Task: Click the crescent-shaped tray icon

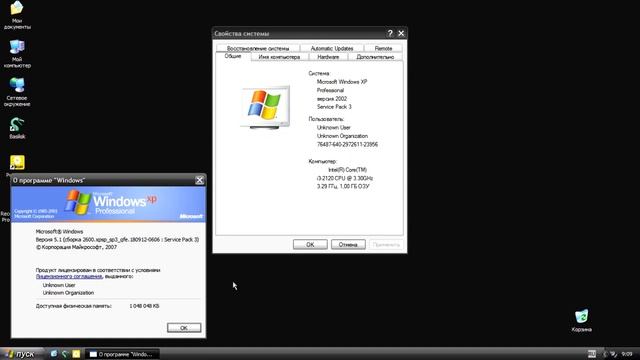Action: [605, 354]
